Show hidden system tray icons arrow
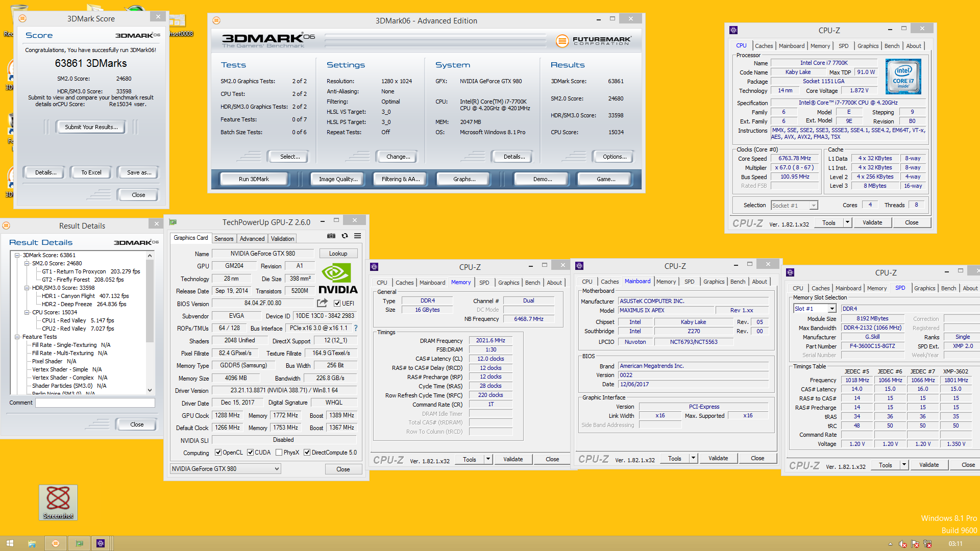This screenshot has width=980, height=551. tap(890, 544)
